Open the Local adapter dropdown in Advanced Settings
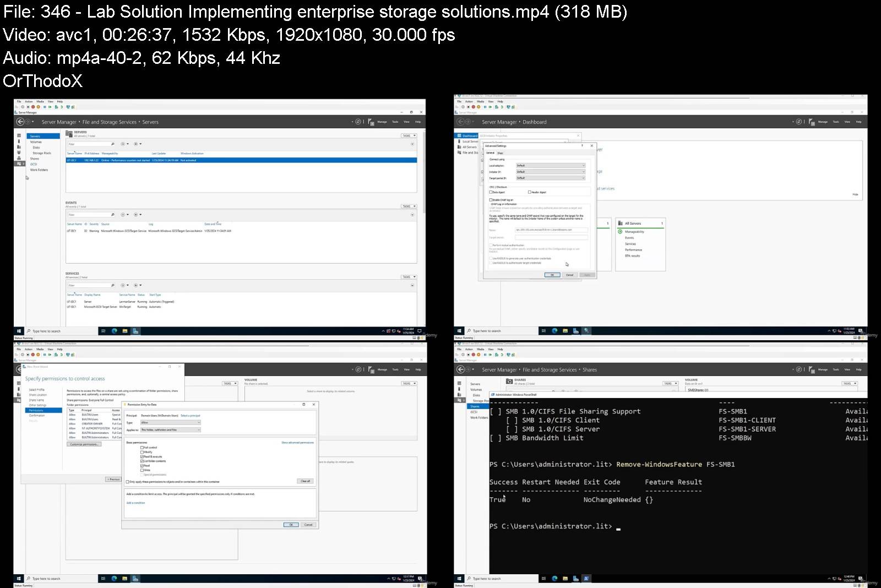 click(550, 165)
